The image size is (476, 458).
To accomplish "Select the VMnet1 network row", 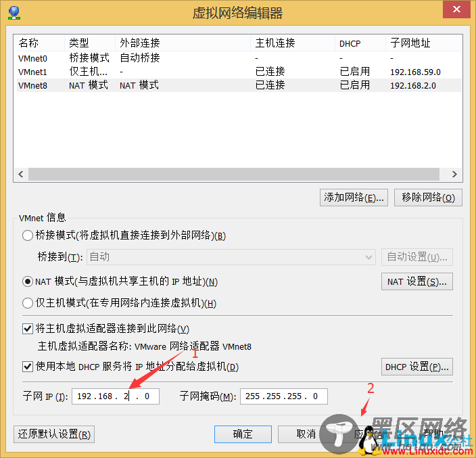I will pyautogui.click(x=239, y=72).
